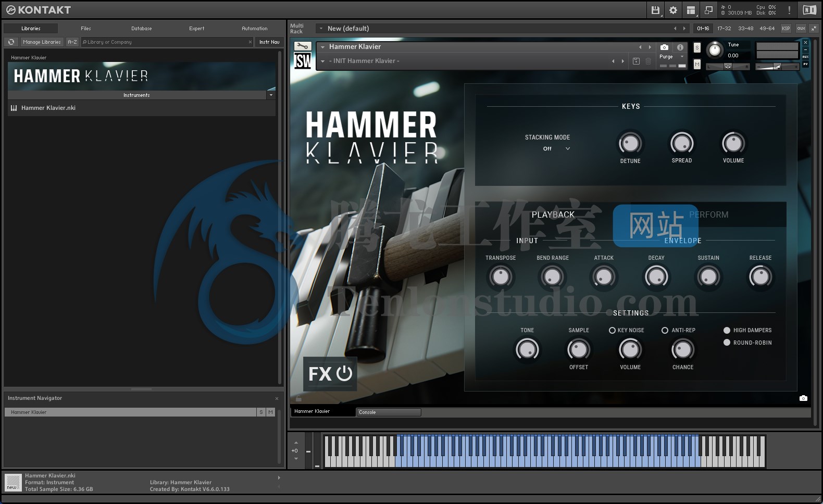The width and height of the screenshot is (823, 504).
Task: Adjust the instrument volume slider
Action: click(777, 66)
